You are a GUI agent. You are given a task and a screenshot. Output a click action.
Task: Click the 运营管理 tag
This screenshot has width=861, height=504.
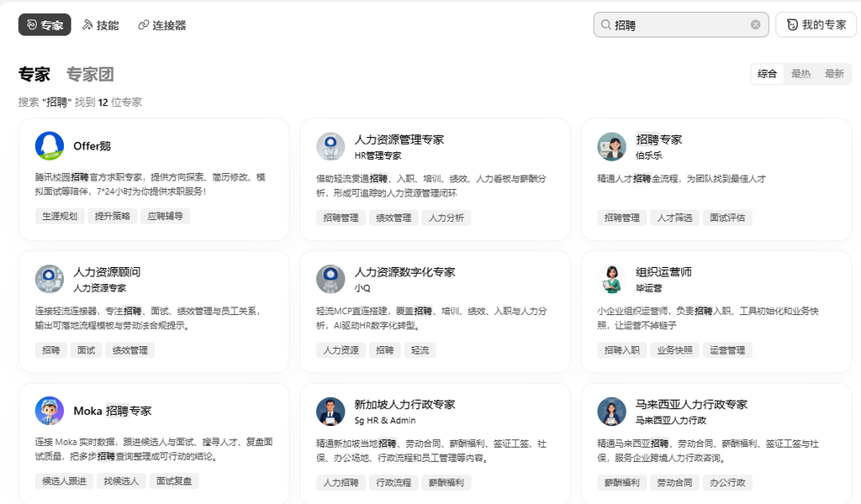(727, 350)
